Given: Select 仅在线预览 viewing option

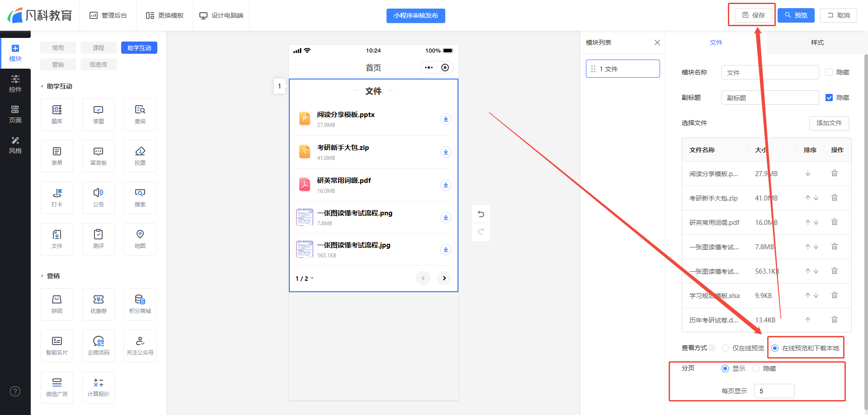Looking at the screenshot, I should point(726,348).
